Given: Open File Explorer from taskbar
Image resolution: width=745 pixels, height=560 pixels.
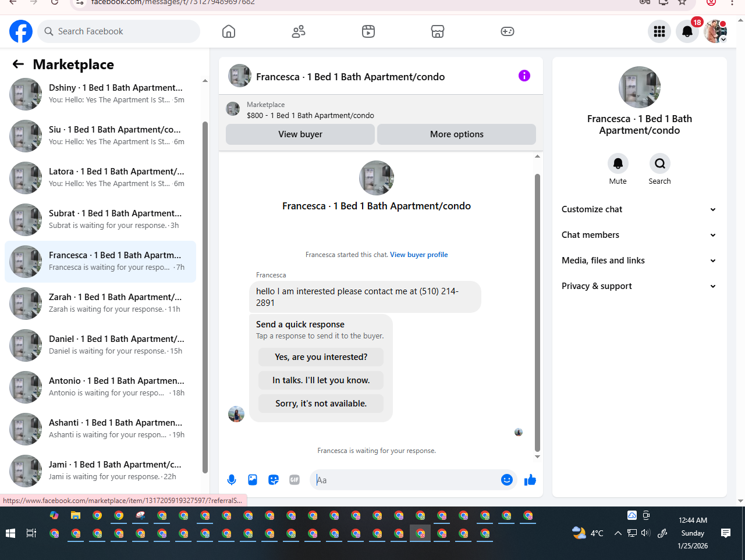Looking at the screenshot, I should pyautogui.click(x=76, y=516).
